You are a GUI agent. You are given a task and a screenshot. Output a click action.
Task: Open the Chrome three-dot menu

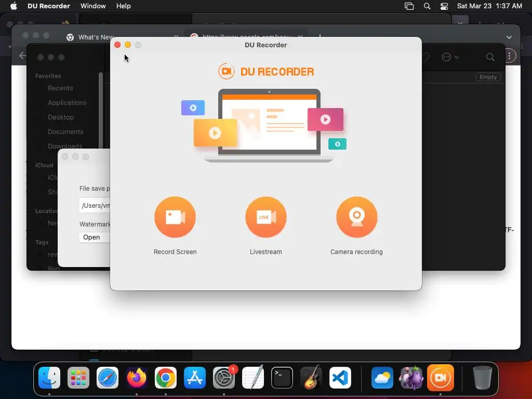509,56
